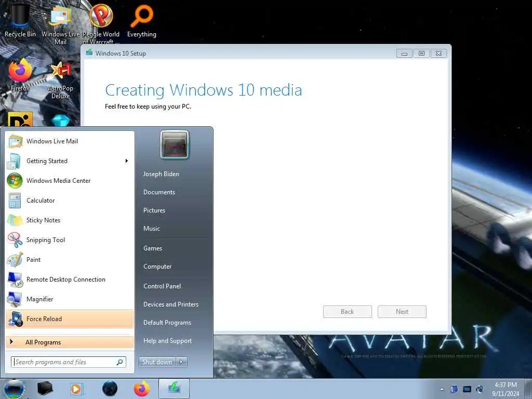Click the Search programs and files box

click(x=69, y=362)
